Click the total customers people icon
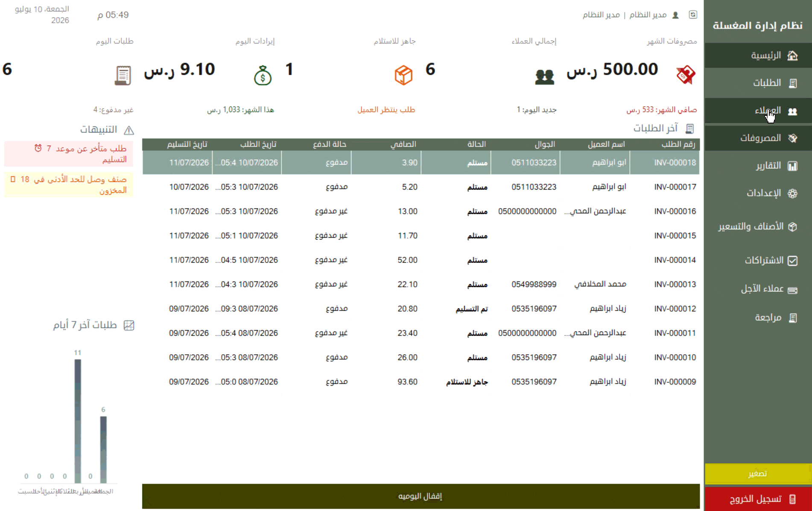 544,77
